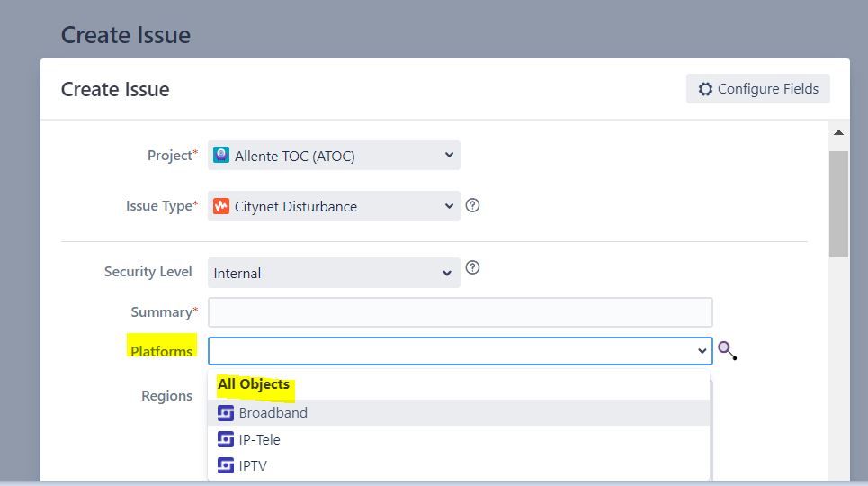Open the Configure Fields options

click(758, 89)
